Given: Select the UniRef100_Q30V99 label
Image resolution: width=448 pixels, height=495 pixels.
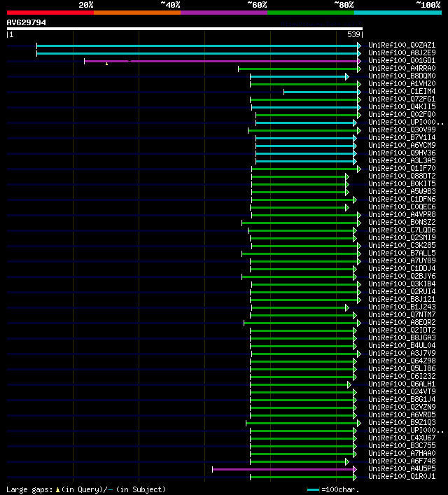Looking at the screenshot, I should click(402, 130).
